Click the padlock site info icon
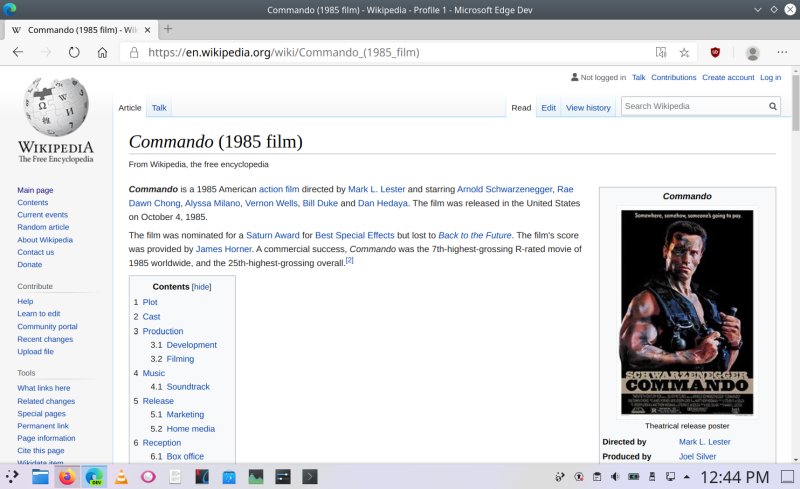This screenshot has height=489, width=800. click(x=134, y=52)
